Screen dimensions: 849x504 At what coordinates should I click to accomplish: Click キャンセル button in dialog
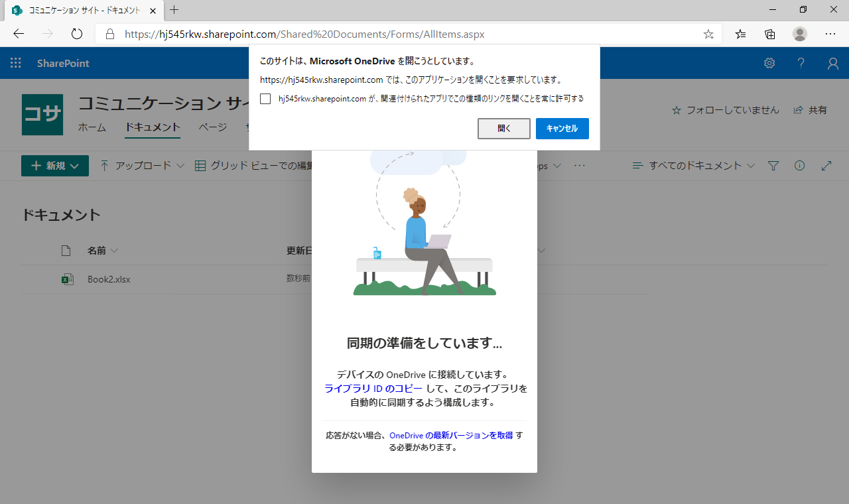pos(562,129)
